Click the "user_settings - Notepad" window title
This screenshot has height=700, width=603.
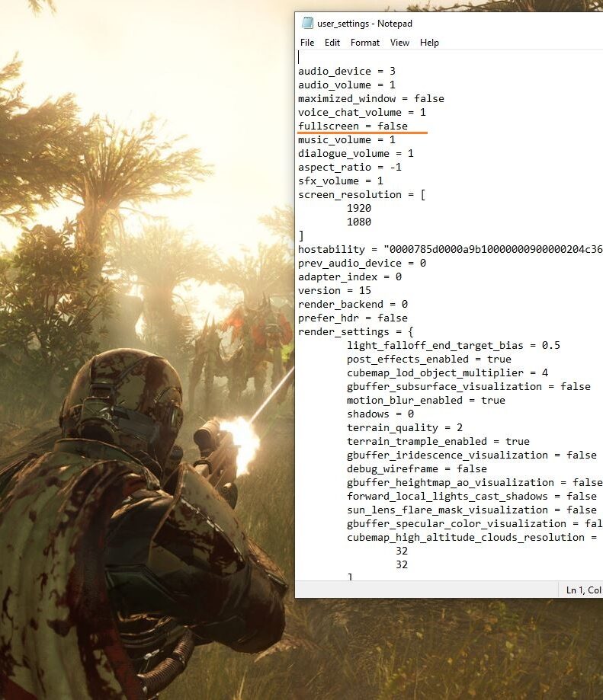(x=364, y=23)
